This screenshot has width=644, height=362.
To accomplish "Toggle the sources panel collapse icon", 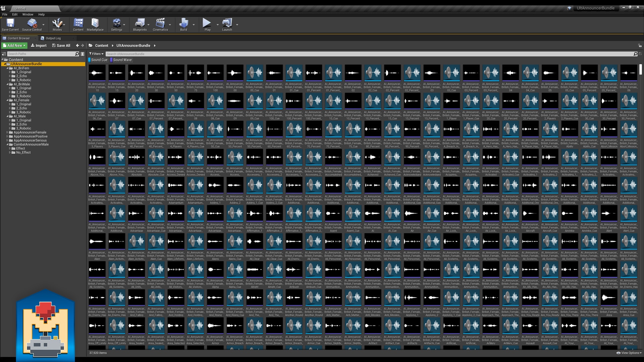I will click(4, 54).
